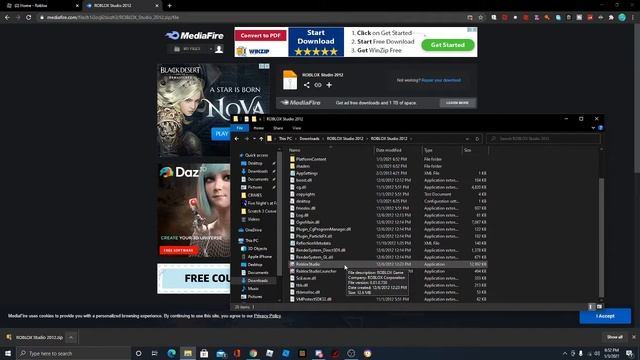Image resolution: width=640 pixels, height=360 pixels.
Task: Click the MediaFire user account icon
Action: pyautogui.click(x=219, y=49)
